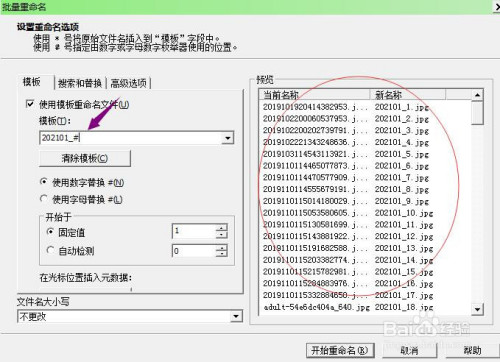Open the 文件名大小写 dropdown showing 不更改
The width and height of the screenshot is (500, 362).
click(x=130, y=316)
